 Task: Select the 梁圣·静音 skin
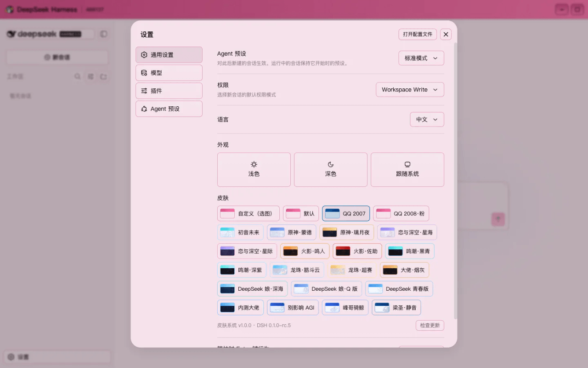coord(396,308)
